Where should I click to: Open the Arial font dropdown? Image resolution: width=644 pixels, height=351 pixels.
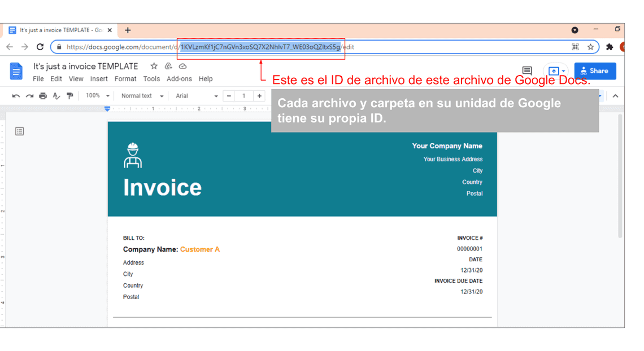pos(196,96)
